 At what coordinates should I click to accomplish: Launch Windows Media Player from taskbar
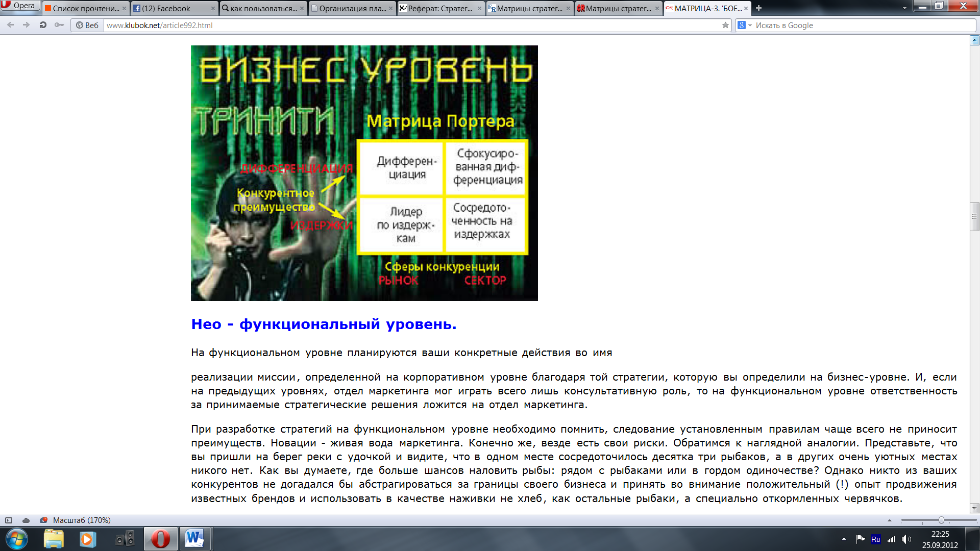[x=87, y=539]
